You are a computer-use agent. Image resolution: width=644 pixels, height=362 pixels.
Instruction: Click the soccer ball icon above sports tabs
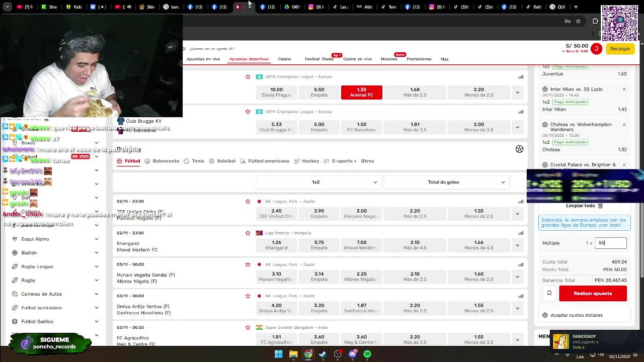coord(519,149)
